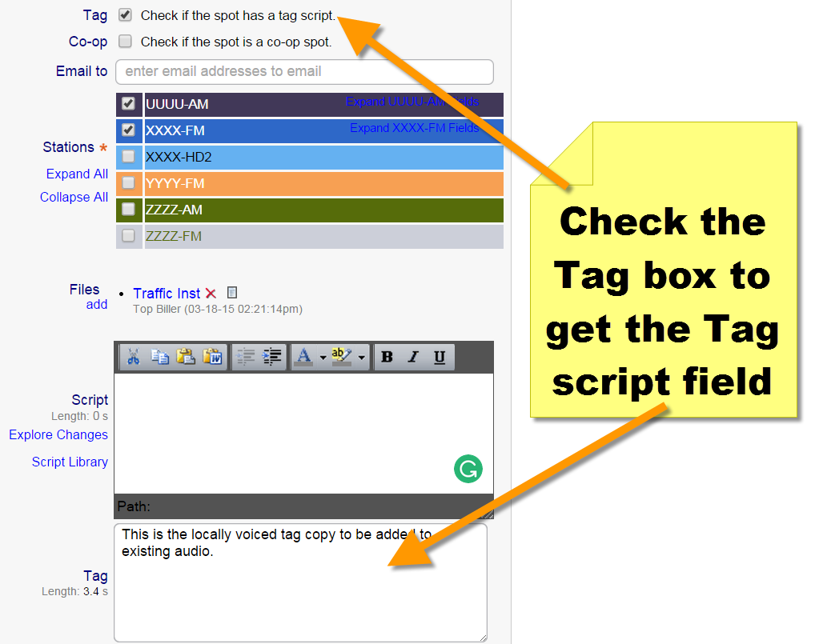
Task: Click the Outdent icon in script toolbar
Action: coord(245,357)
